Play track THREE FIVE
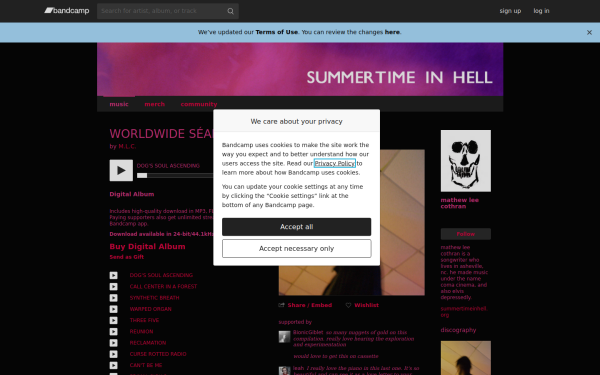The image size is (600, 375). click(114, 320)
